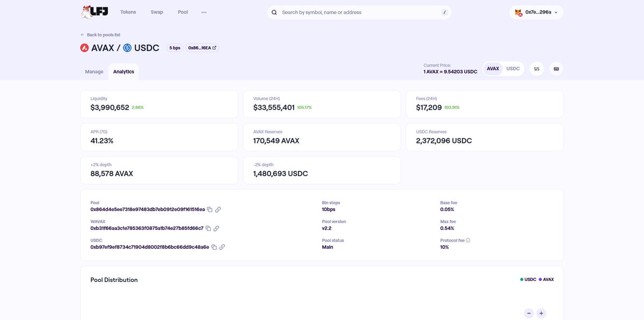This screenshot has height=320, width=644.
Task: Open the Pool address explorer link icon
Action: coord(218,209)
